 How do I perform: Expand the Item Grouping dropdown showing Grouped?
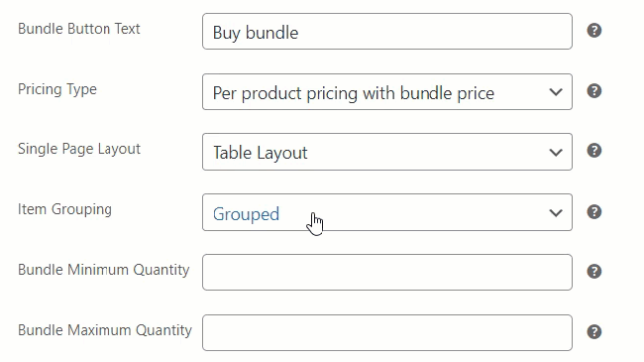coord(386,212)
